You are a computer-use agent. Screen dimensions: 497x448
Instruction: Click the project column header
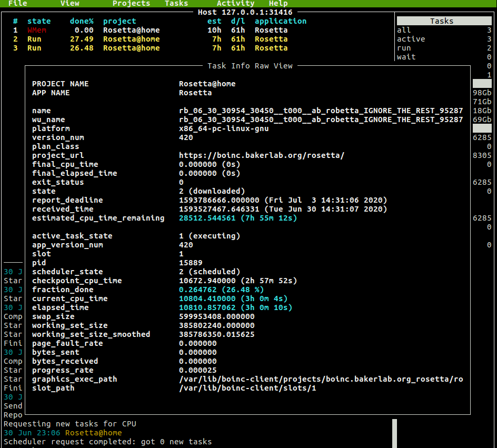tap(120, 21)
